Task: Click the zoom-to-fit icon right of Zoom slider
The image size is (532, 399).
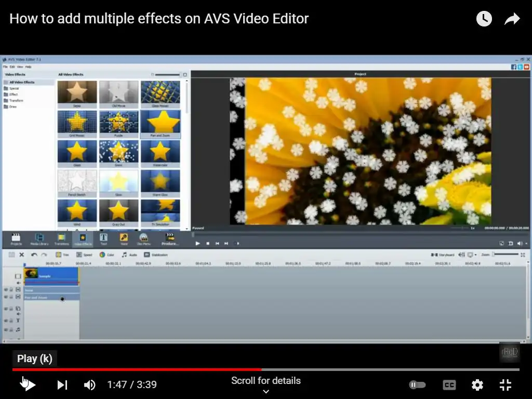Action: (x=523, y=255)
